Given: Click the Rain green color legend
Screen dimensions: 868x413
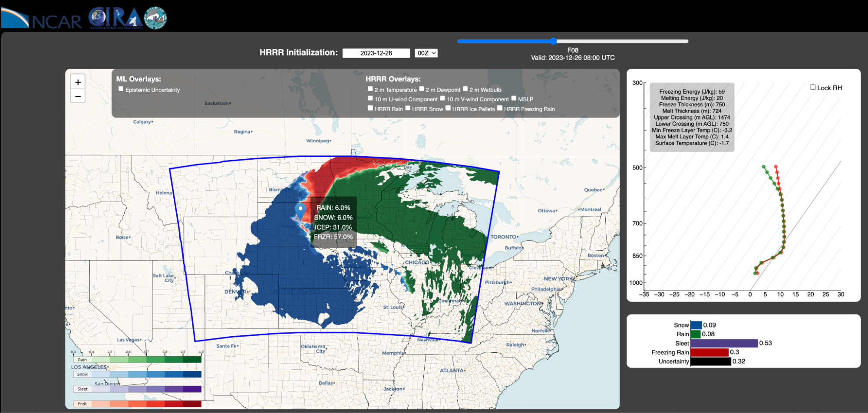Looking at the screenshot, I should (137, 360).
